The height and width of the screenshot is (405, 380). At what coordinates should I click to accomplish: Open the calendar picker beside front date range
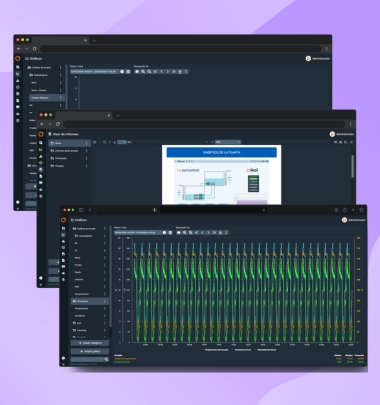point(170,232)
